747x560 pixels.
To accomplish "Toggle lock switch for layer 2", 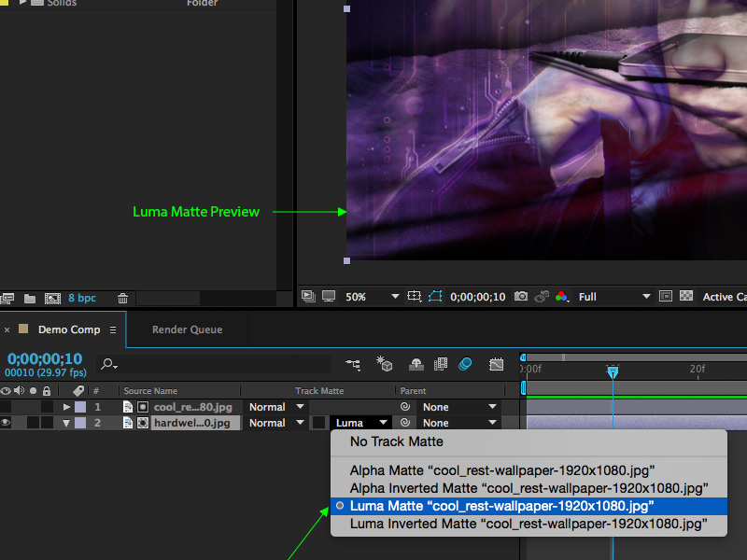I will [x=47, y=423].
